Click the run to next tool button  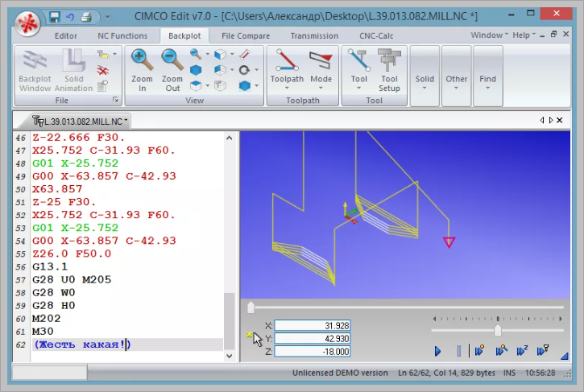pos(543,350)
